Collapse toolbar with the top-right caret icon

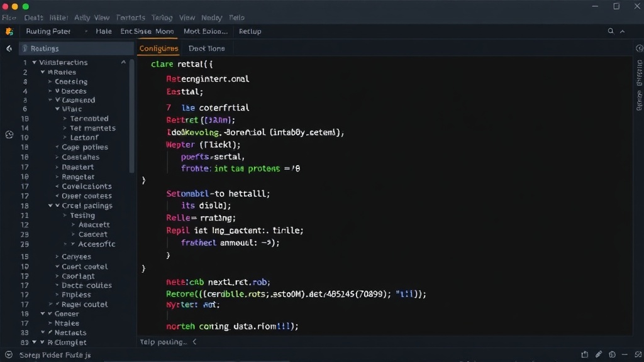pos(623,31)
